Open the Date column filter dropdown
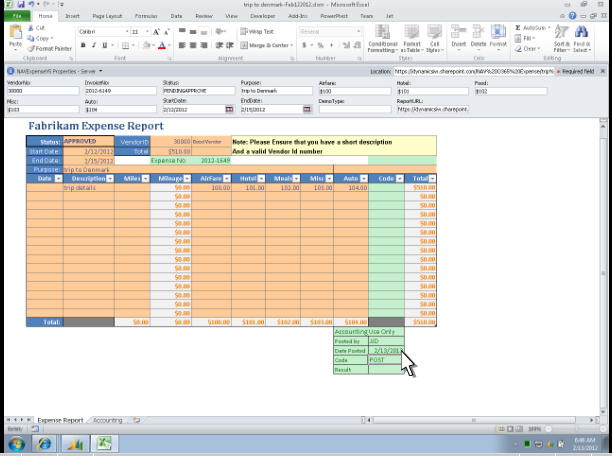The width and height of the screenshot is (612, 456). [59, 178]
